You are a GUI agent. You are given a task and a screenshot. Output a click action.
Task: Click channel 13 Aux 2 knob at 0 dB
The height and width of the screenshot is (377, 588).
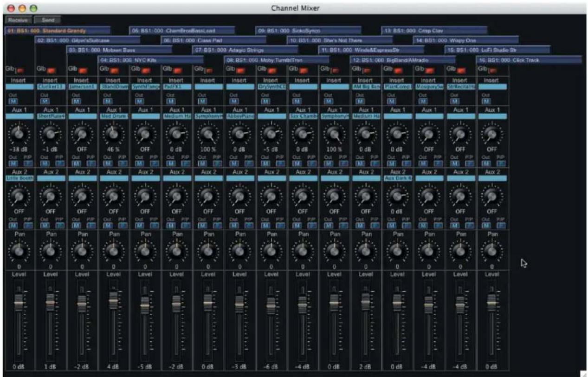(397, 196)
